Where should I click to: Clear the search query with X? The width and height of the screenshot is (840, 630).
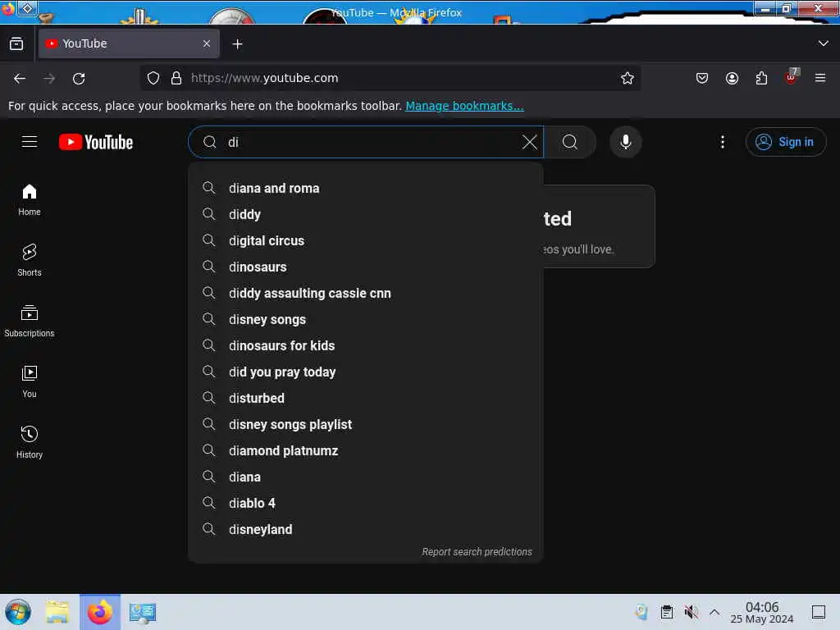click(529, 142)
